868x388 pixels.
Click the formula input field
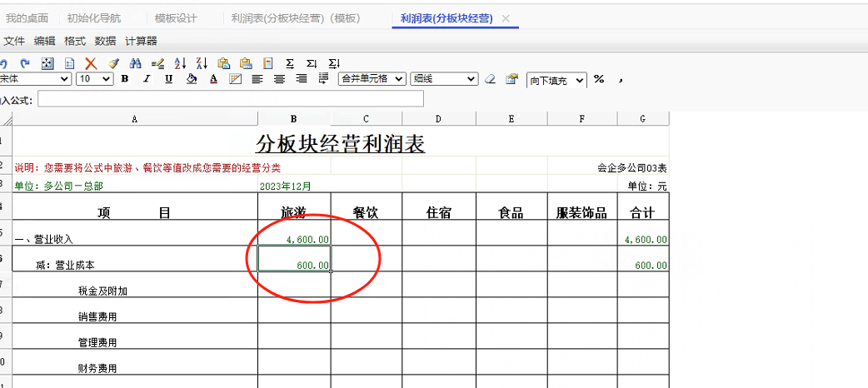pyautogui.click(x=230, y=98)
